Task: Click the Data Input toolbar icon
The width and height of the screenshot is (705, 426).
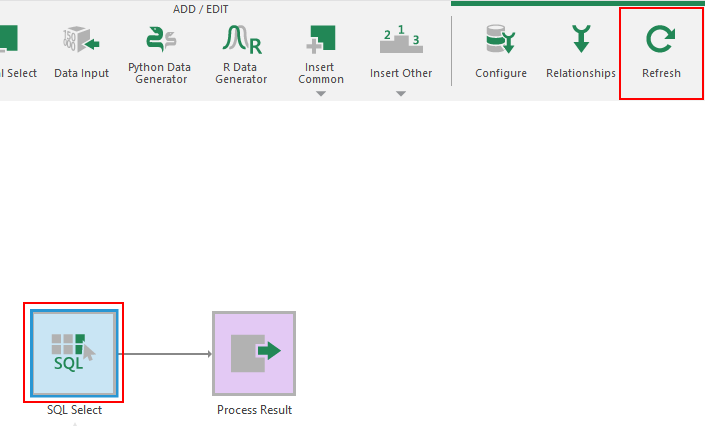Action: click(x=81, y=41)
